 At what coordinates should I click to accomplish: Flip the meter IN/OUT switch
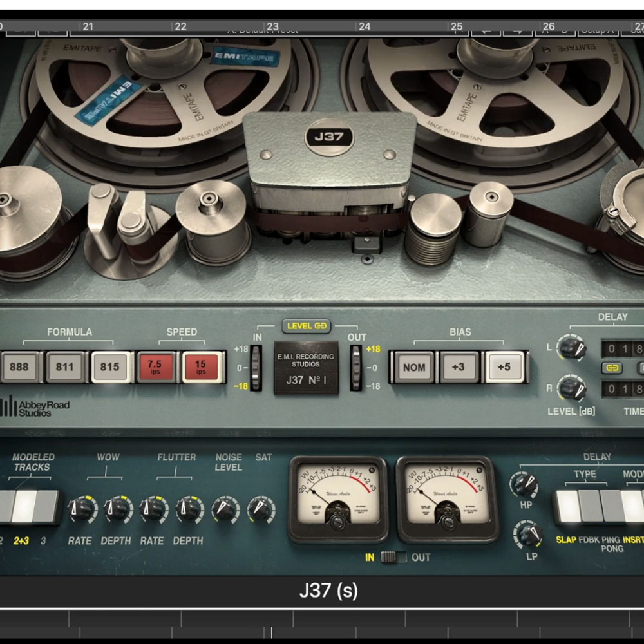pyautogui.click(x=393, y=557)
